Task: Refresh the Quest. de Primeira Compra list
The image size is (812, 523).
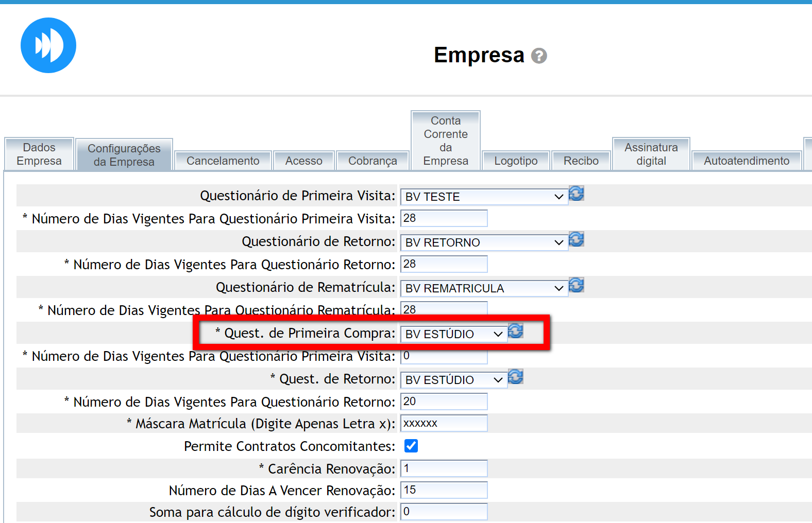Action: [515, 331]
